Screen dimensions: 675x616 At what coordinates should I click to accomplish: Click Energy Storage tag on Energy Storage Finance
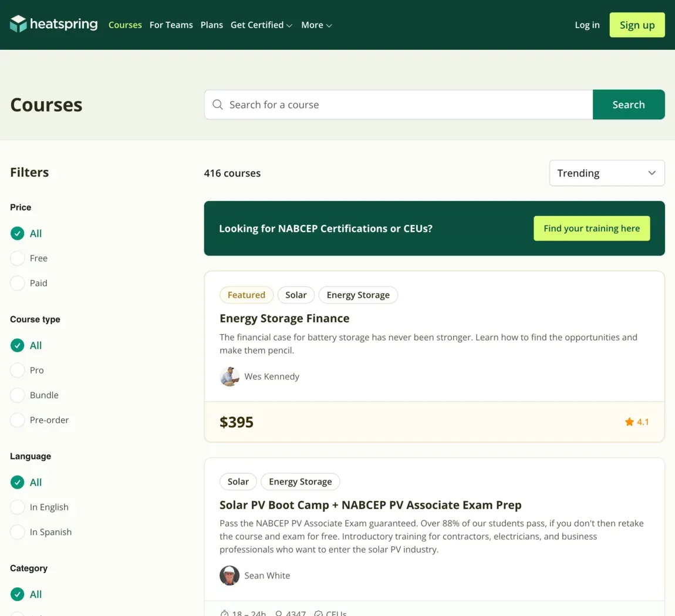pos(357,295)
